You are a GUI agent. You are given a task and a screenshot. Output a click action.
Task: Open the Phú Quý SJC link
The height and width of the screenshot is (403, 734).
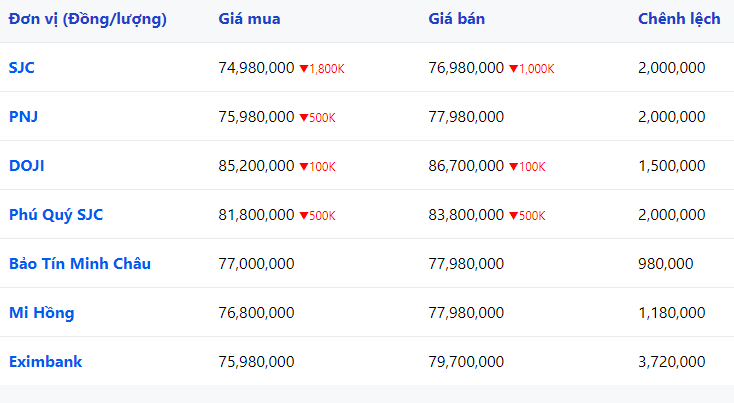[x=56, y=215]
